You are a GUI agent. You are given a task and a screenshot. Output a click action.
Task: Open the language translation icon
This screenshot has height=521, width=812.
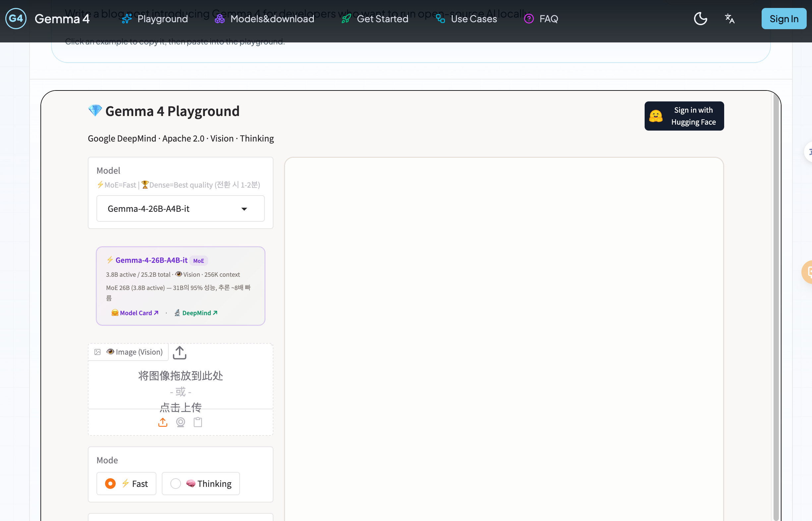coord(730,19)
